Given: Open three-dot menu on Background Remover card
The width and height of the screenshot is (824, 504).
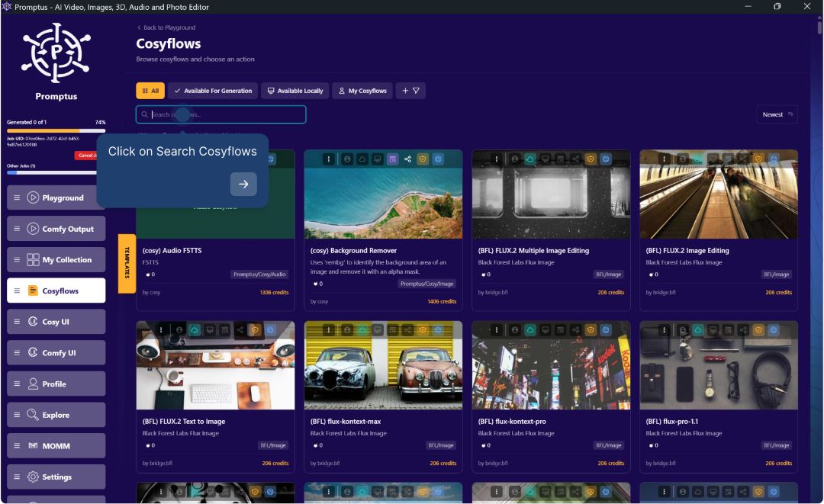Looking at the screenshot, I should click(328, 159).
